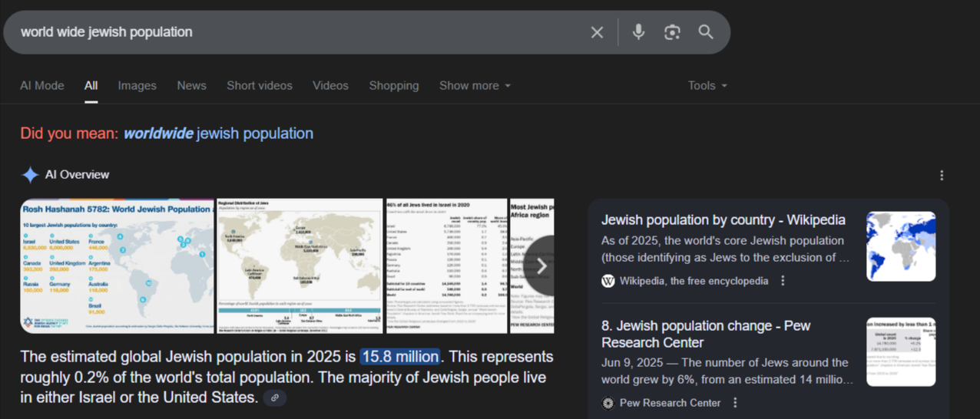Click the 'AI Overview' heading text

(77, 175)
